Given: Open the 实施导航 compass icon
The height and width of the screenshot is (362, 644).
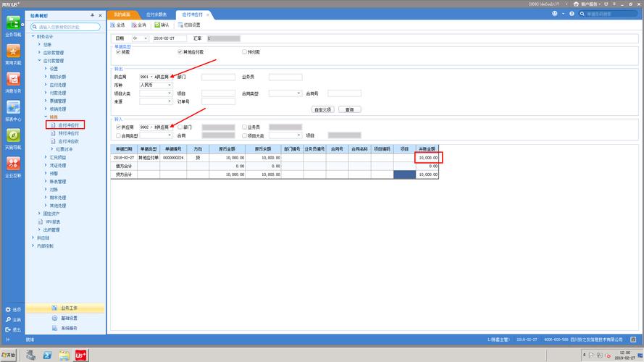Looking at the screenshot, I should [x=13, y=135].
